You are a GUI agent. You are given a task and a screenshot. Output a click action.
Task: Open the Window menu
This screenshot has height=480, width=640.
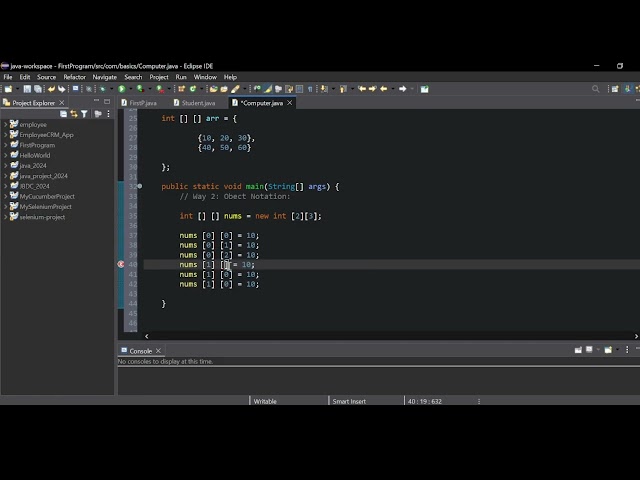tap(205, 77)
